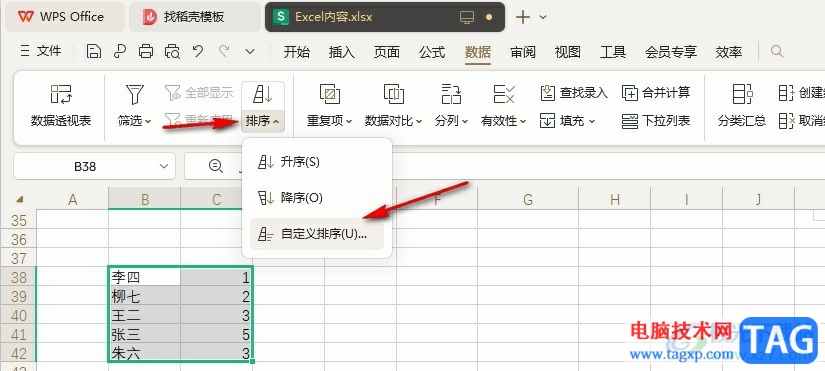Screen dimensions: 825x371
Task: Select cell containing 张三
Action: coord(145,334)
